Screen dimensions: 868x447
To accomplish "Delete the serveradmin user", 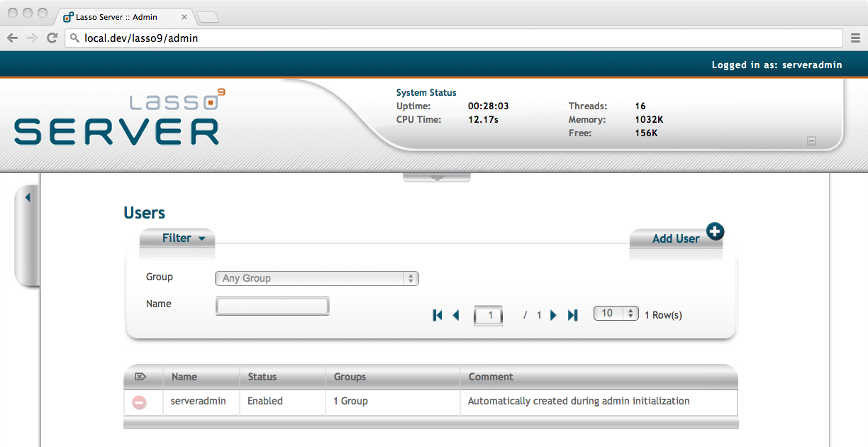I will [140, 402].
